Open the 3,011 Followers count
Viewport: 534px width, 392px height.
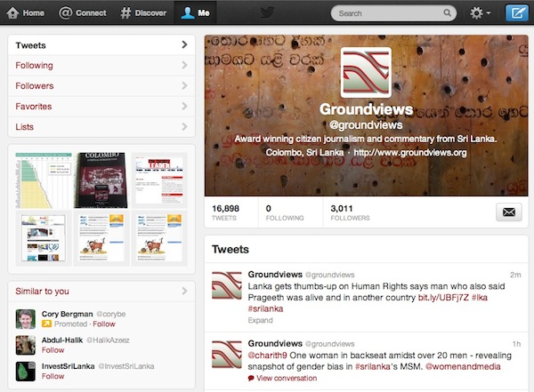tap(350, 212)
